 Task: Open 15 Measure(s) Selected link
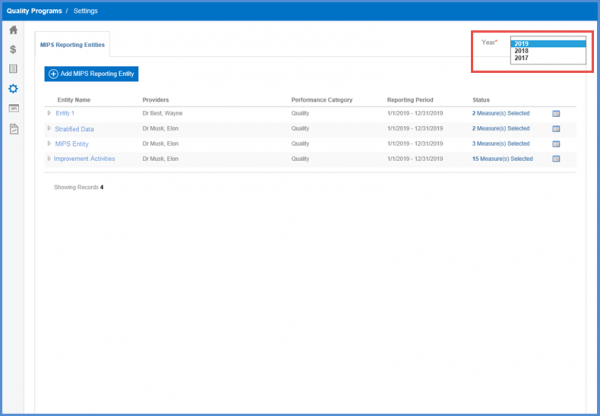(502, 158)
